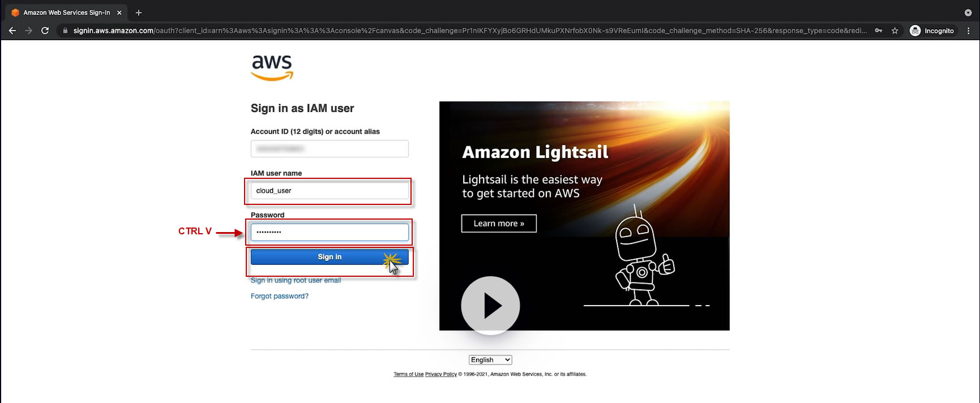Open a new browser tab
The image size is (980, 403).
pyautogui.click(x=139, y=12)
